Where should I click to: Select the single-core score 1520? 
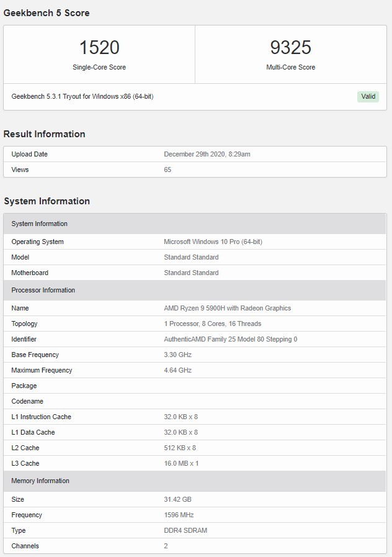pyautogui.click(x=99, y=48)
